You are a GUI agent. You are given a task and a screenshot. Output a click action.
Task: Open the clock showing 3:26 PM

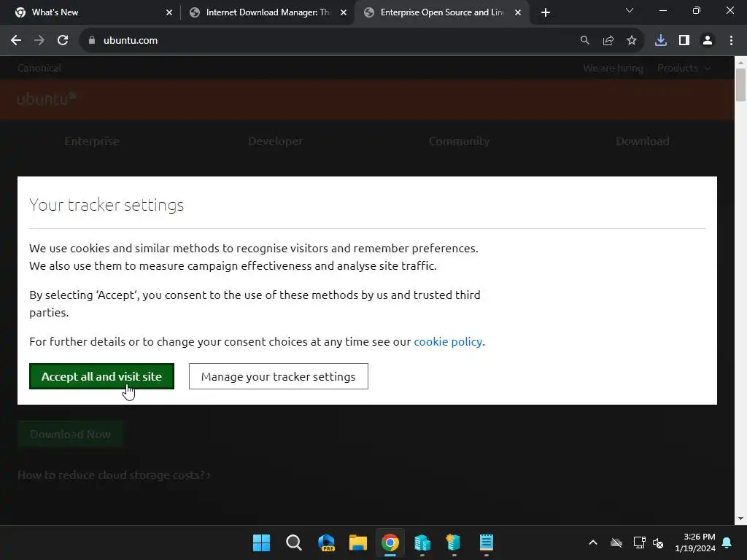click(x=695, y=542)
